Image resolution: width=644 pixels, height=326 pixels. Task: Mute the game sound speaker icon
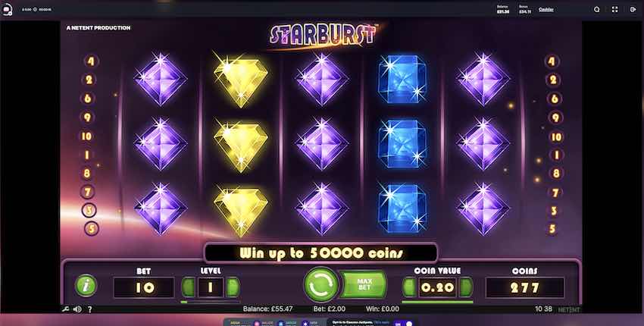[77, 309]
